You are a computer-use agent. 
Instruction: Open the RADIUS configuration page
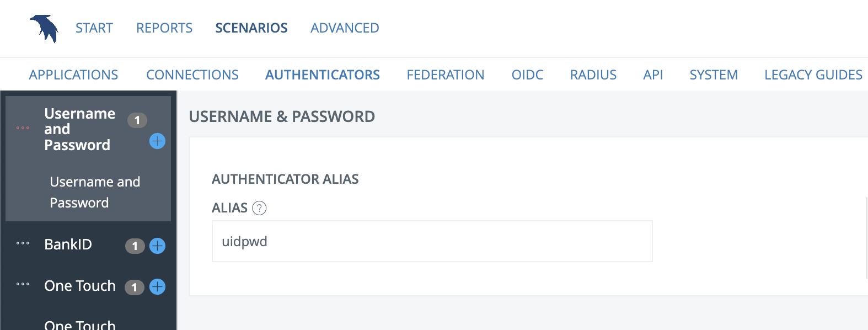click(x=593, y=74)
